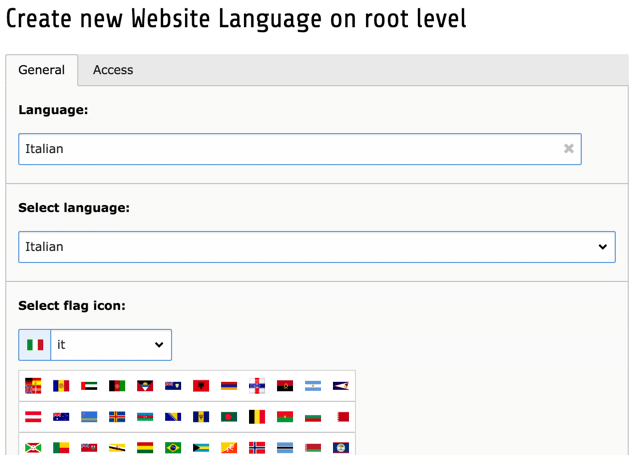Pick the Bangladesh flag icon
This screenshot has height=455, width=639.
pos(229,417)
